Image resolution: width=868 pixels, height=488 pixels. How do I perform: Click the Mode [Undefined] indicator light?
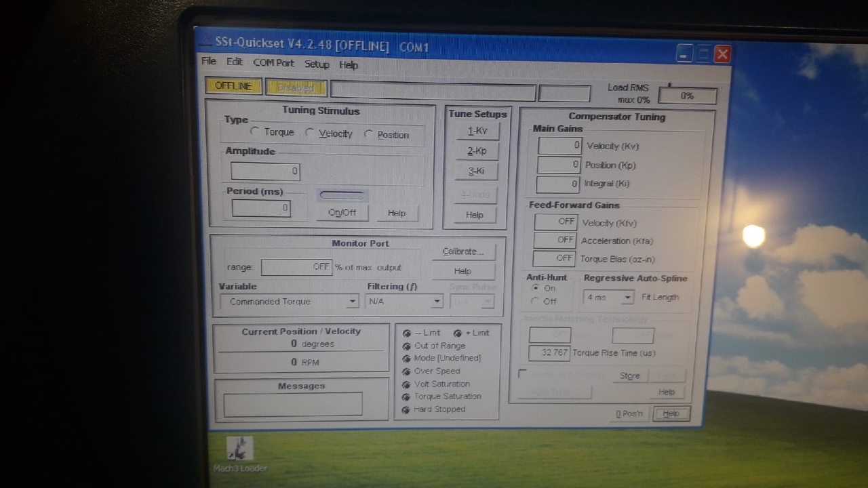pyautogui.click(x=407, y=359)
